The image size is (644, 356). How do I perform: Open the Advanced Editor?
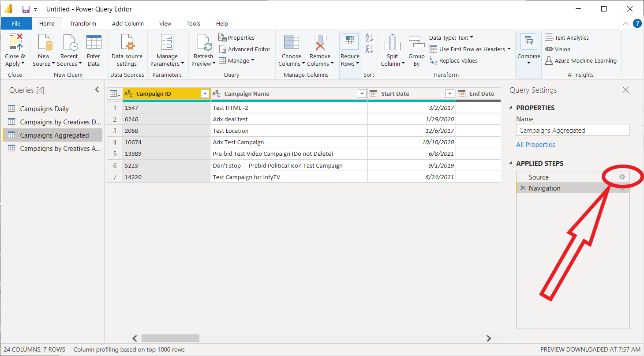click(x=245, y=49)
